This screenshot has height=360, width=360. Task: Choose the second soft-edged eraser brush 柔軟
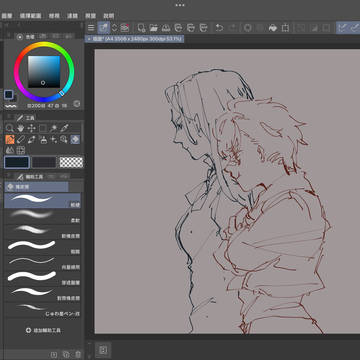point(42,216)
